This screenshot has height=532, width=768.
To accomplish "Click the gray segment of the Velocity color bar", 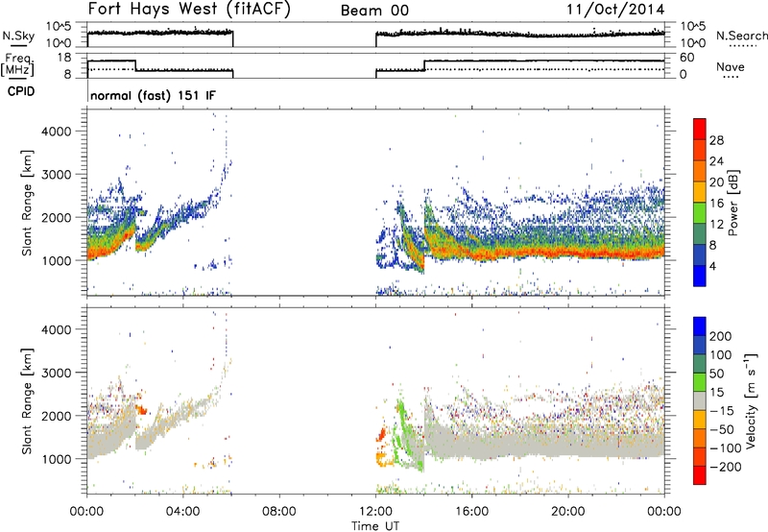I will pos(700,400).
